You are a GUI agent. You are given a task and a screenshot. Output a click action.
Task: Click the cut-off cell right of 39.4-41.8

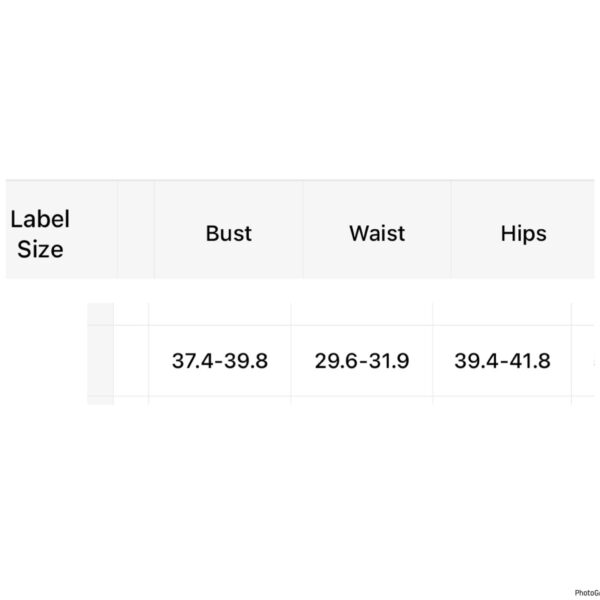[x=583, y=361]
